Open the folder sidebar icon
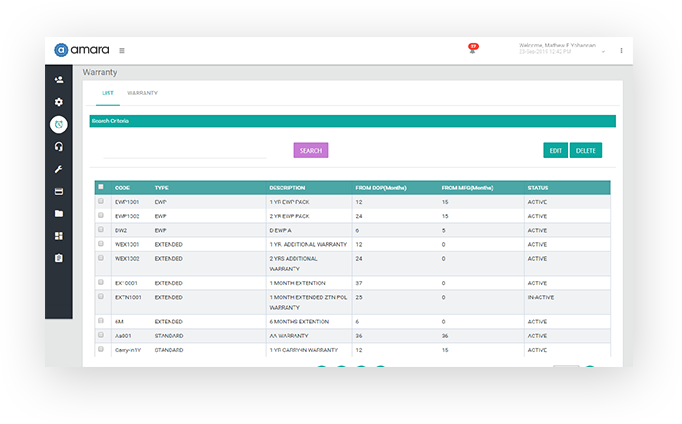682x424 pixels. pos(59,214)
